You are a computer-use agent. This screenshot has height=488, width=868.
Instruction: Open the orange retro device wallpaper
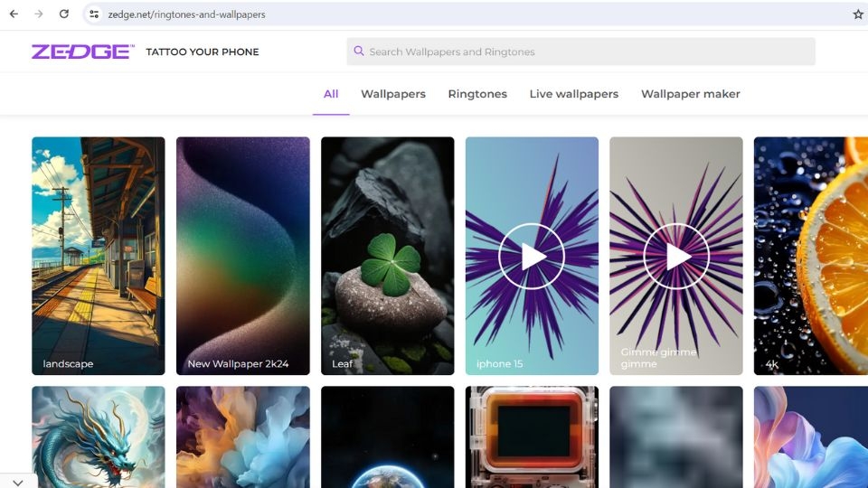(532, 437)
